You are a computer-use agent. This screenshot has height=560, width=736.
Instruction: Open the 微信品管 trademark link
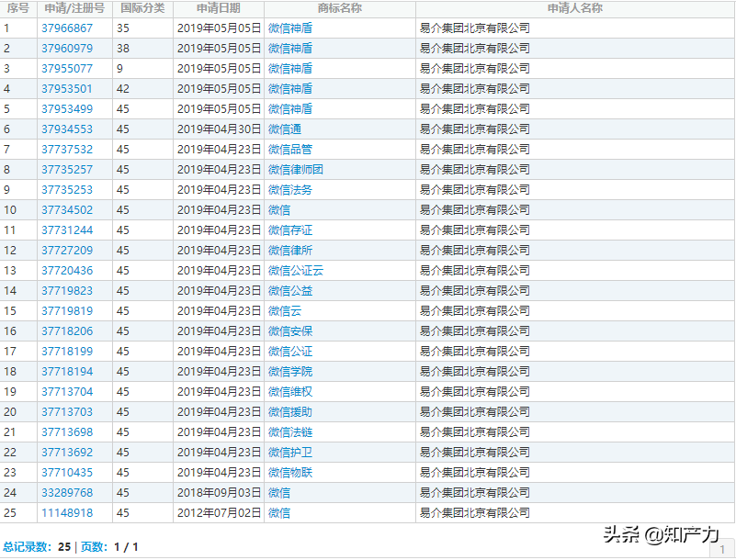290,149
